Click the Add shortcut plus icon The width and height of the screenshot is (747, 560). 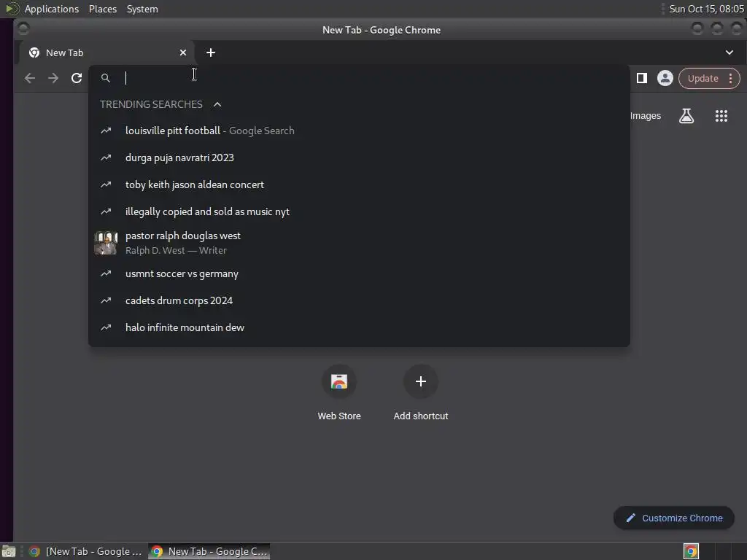tap(420, 381)
